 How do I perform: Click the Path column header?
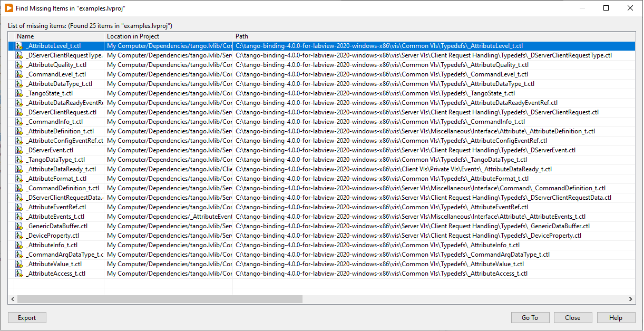pos(434,36)
